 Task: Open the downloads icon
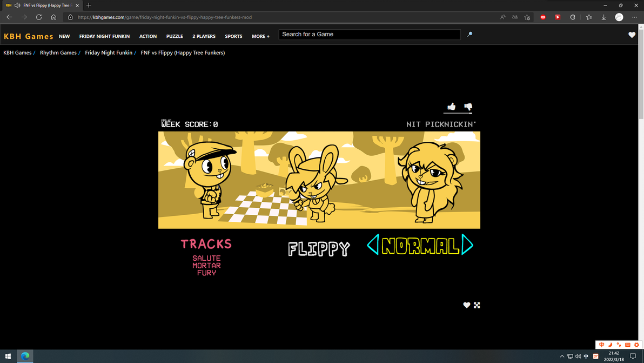(x=604, y=17)
